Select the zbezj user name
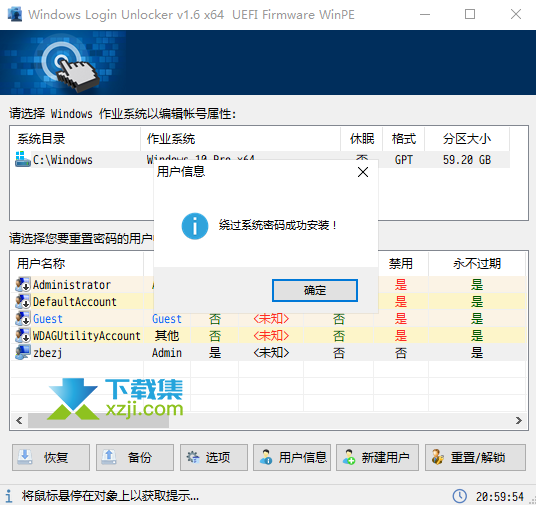Image resolution: width=536 pixels, height=505 pixels. [x=48, y=353]
